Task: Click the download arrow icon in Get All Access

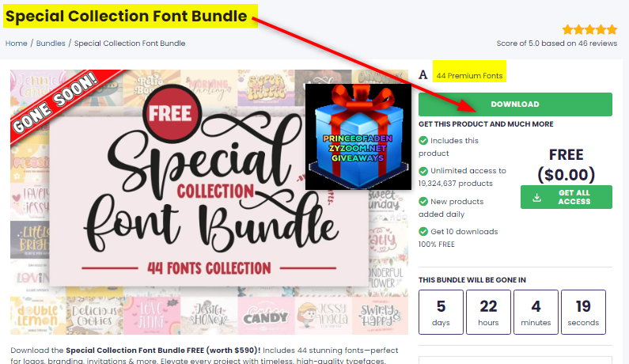Action: [536, 197]
